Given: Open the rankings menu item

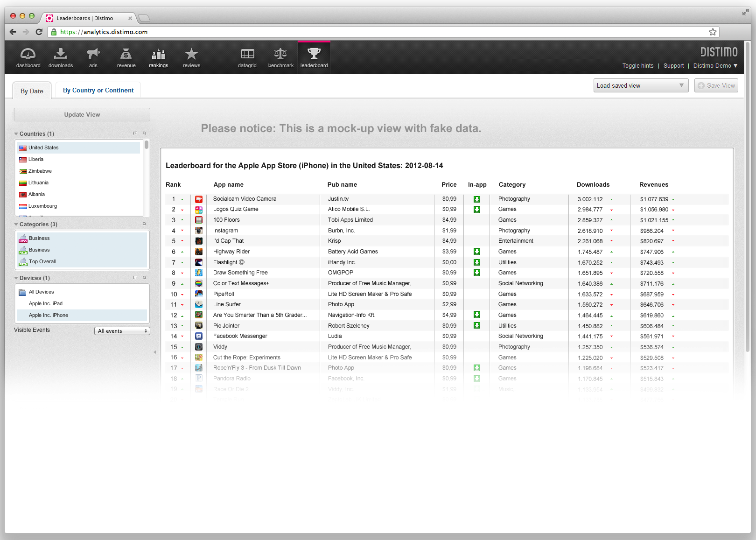Looking at the screenshot, I should click(158, 58).
